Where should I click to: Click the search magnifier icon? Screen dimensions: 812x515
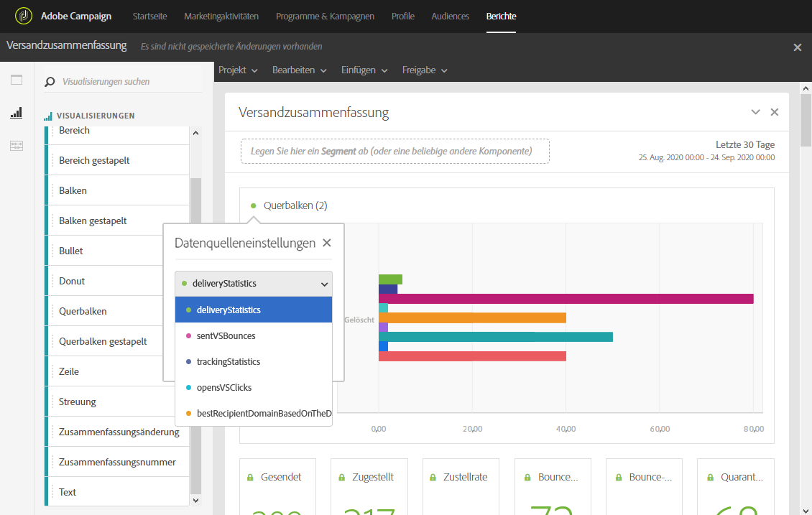coord(50,82)
